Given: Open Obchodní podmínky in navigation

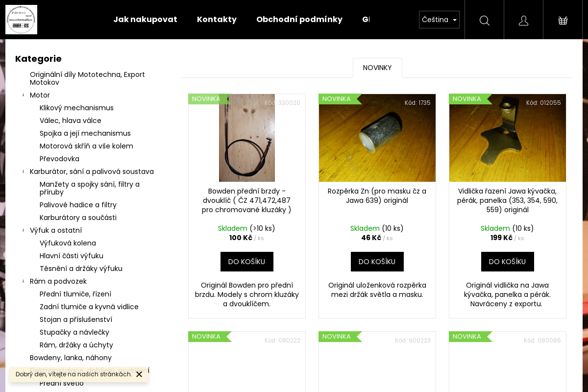Looking at the screenshot, I should (x=299, y=20).
